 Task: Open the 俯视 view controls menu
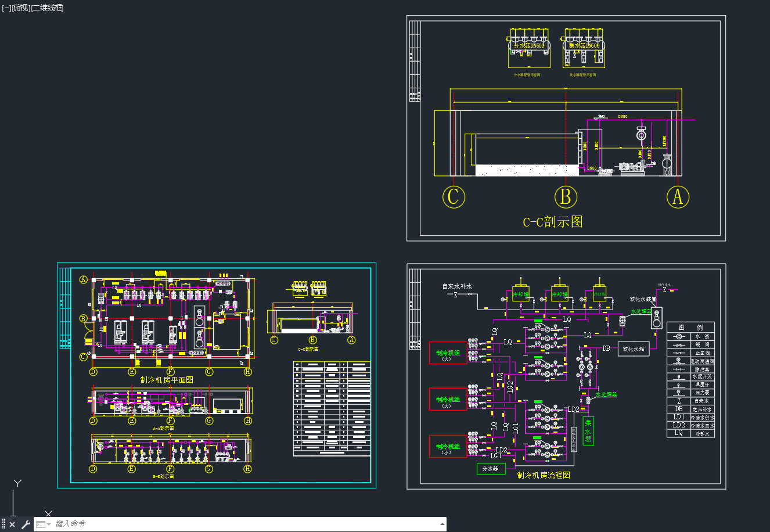[x=20, y=8]
